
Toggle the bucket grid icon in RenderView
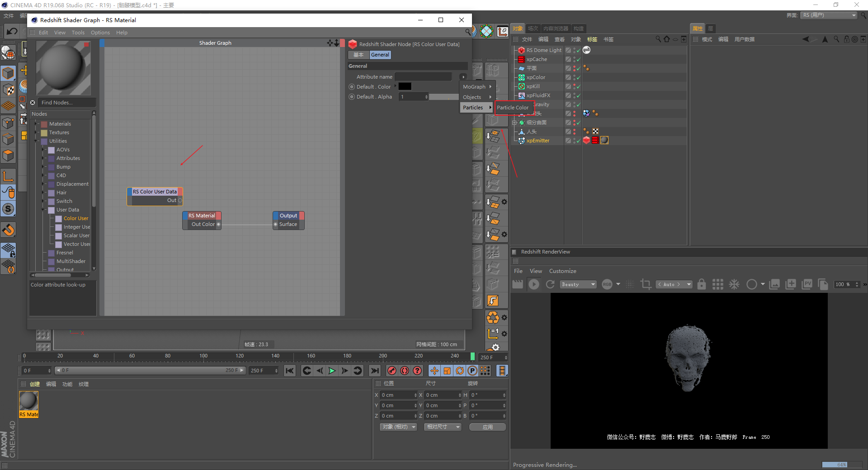pos(718,284)
